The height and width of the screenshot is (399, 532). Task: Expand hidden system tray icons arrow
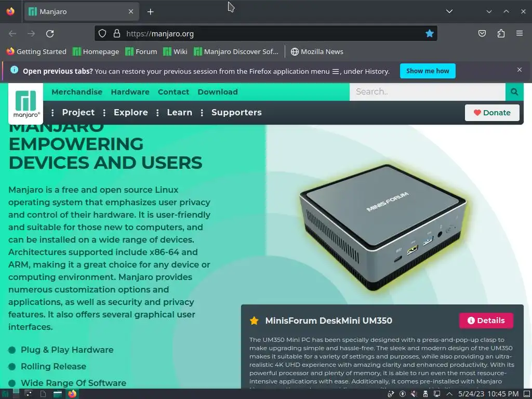point(449,394)
